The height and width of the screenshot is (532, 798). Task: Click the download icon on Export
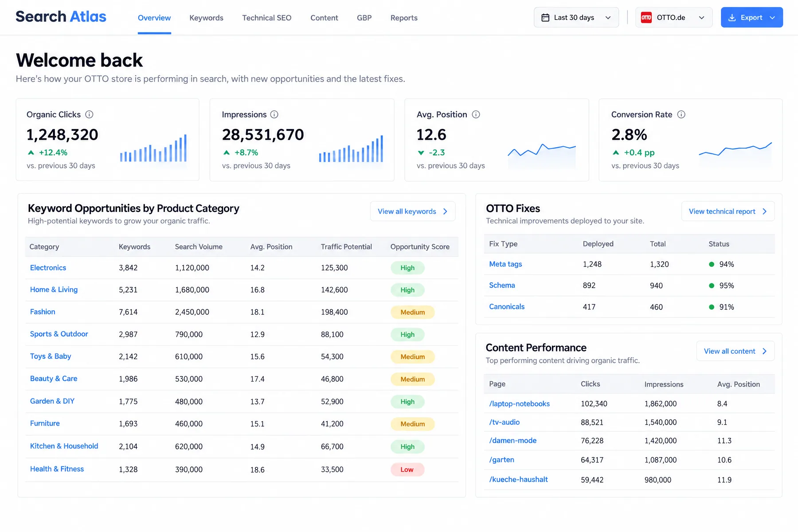click(732, 18)
